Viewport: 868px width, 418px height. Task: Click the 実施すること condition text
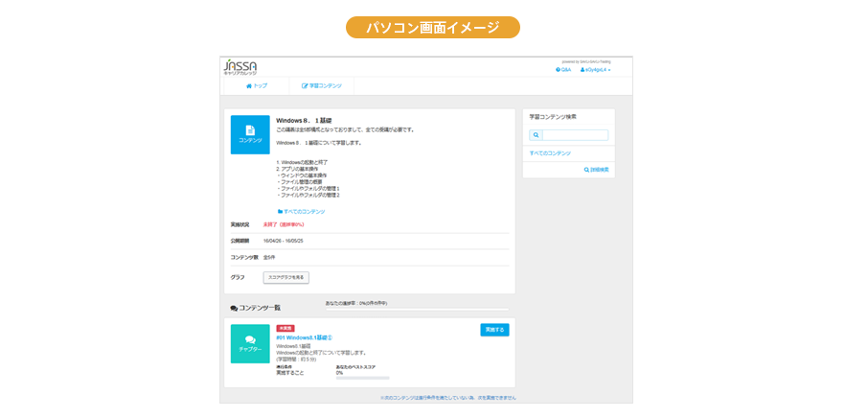click(290, 373)
